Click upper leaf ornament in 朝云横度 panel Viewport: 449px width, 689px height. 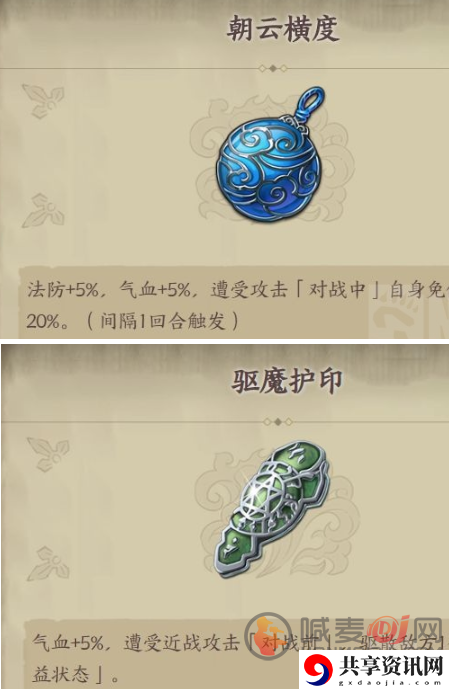pos(43,100)
